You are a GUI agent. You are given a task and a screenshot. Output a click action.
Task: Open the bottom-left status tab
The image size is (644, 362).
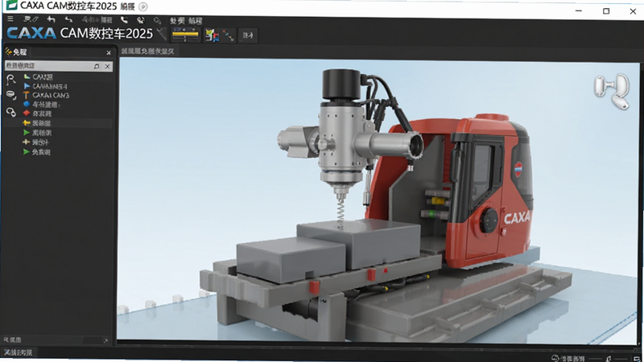(x=18, y=352)
